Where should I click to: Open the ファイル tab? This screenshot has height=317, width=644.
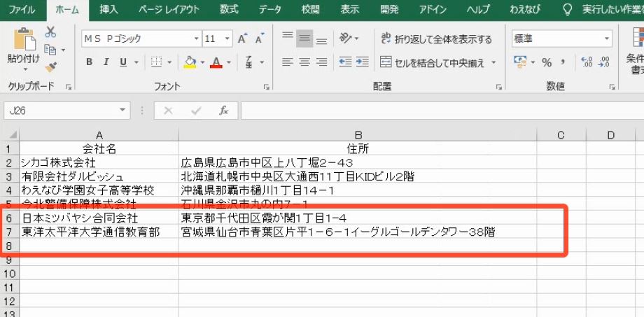click(22, 9)
